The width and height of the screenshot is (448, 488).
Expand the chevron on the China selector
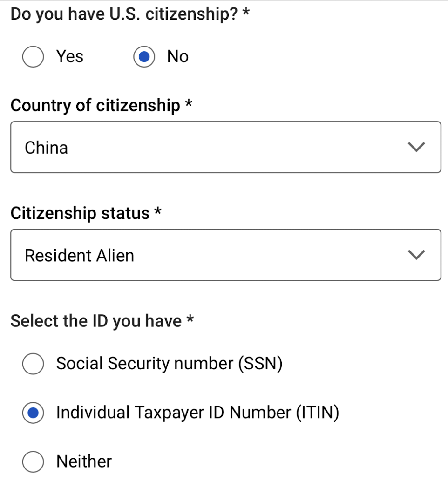416,147
